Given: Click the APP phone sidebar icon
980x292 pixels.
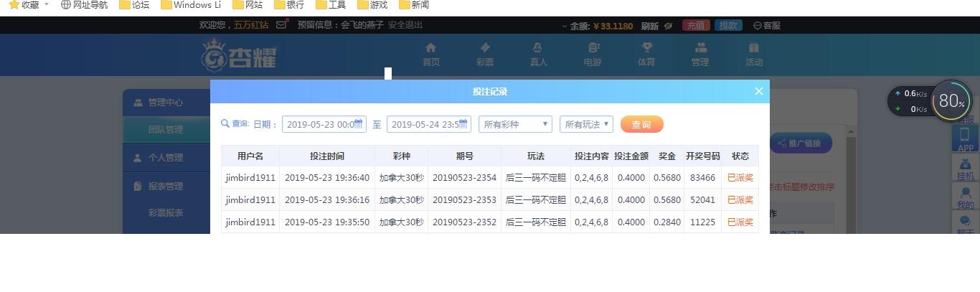Looking at the screenshot, I should [x=966, y=138].
